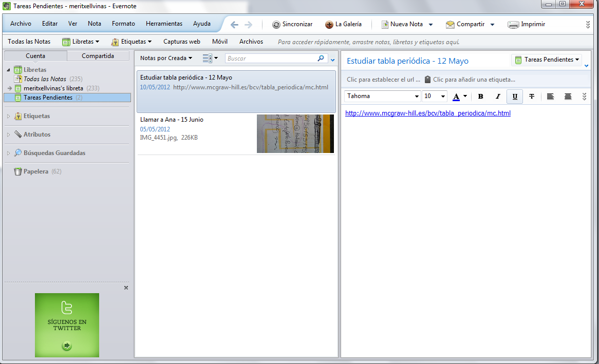Open La Galería
This screenshot has height=364, width=599.
pyautogui.click(x=343, y=25)
